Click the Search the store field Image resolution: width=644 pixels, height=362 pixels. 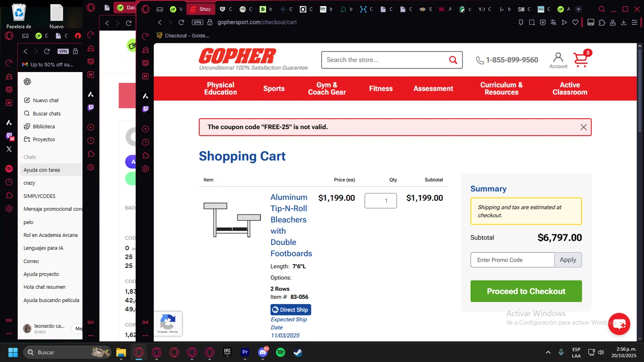[385, 60]
